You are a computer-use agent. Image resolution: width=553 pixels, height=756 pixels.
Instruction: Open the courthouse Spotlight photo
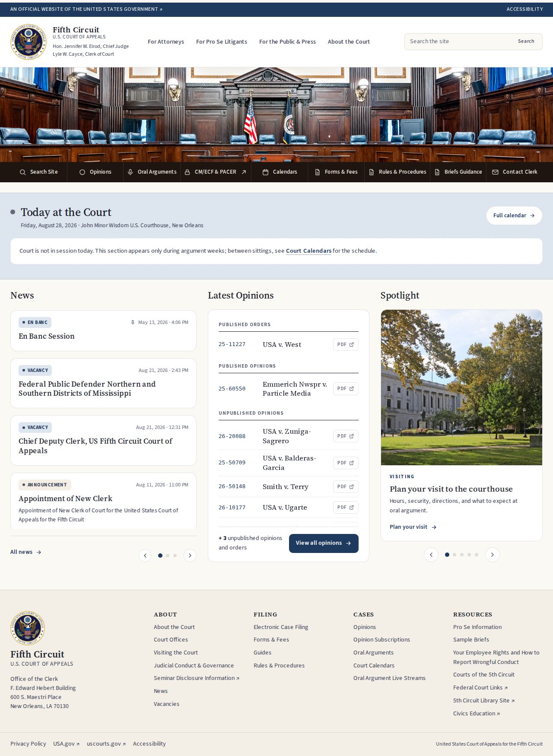click(461, 388)
